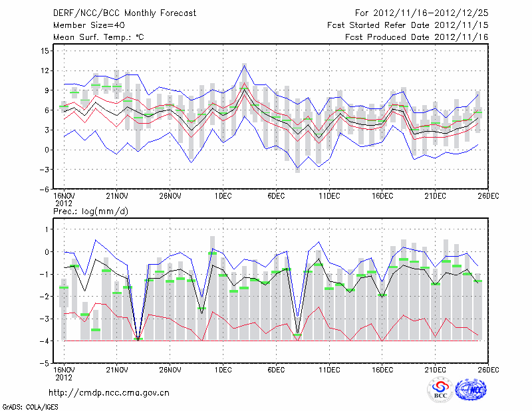The image size is (532, 411).
Task: Open the cmdp.ncc.cma.gov.cn URL link
Action: pos(109,393)
